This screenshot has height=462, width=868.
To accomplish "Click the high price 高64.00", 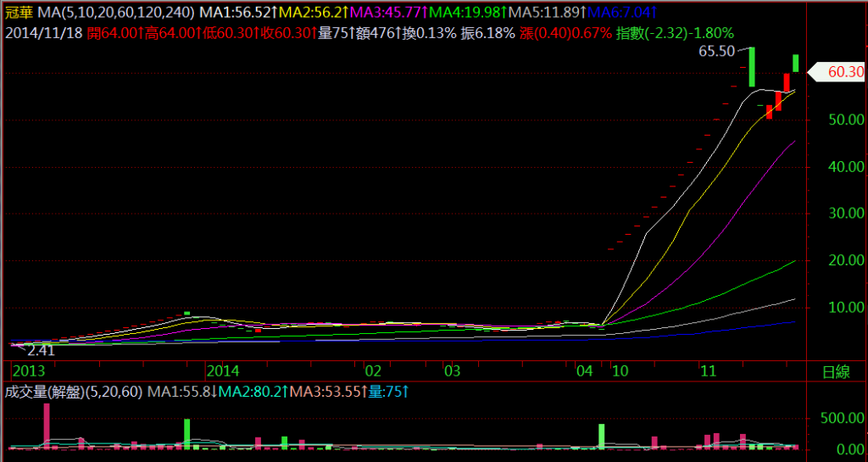I will coord(174,33).
